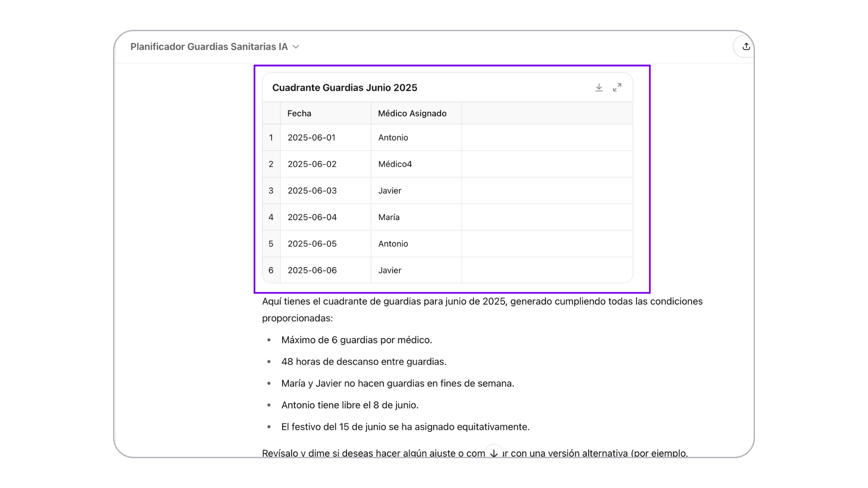Click the paragraph starting 'Aquí tienes el cuadrante'

482,310
